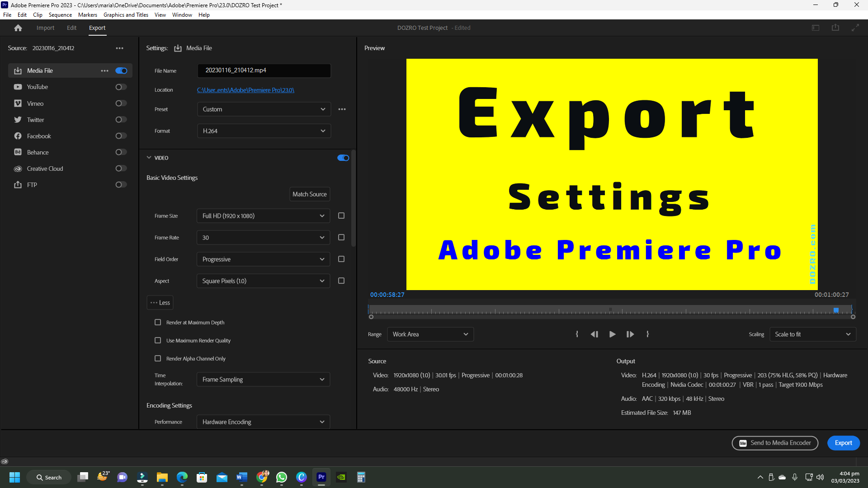
Task: Click the Behance icon in the sidebar
Action: coord(18,152)
